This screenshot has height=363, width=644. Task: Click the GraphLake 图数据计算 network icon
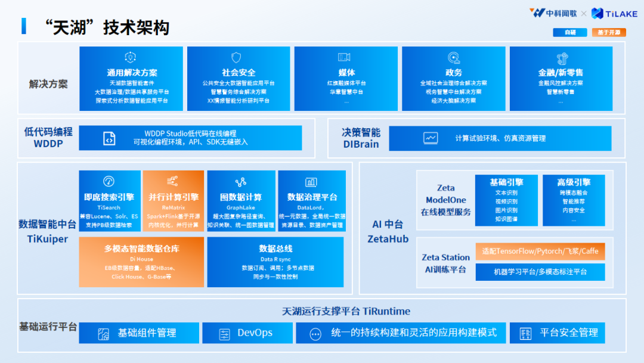coord(241,182)
